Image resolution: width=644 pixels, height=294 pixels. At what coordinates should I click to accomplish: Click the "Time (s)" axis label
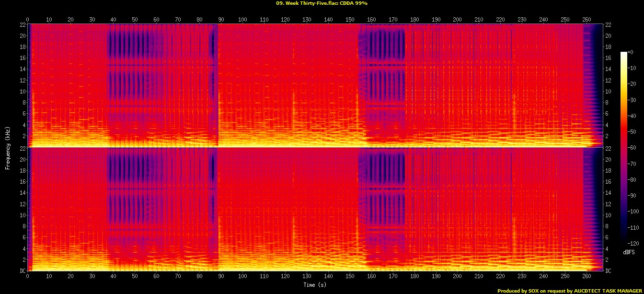click(315, 285)
